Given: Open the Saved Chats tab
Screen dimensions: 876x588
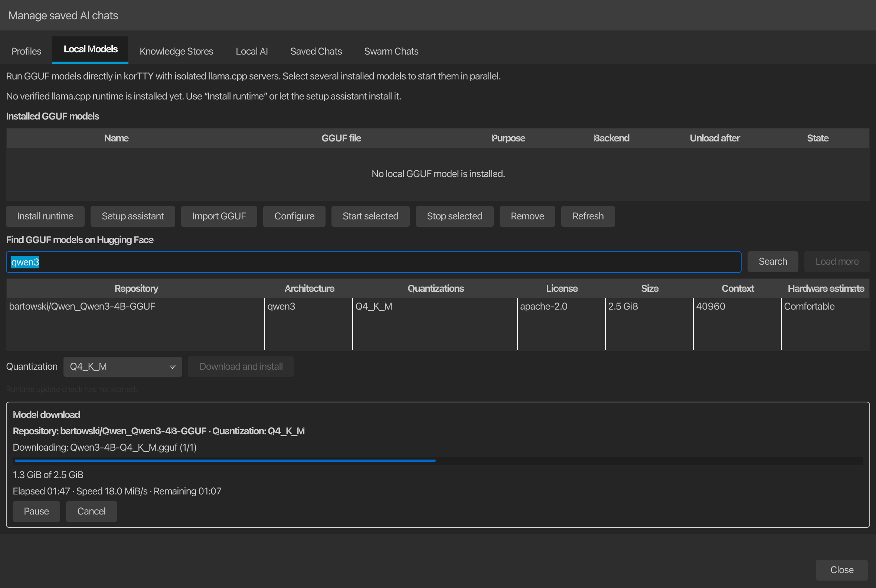Looking at the screenshot, I should [x=316, y=51].
